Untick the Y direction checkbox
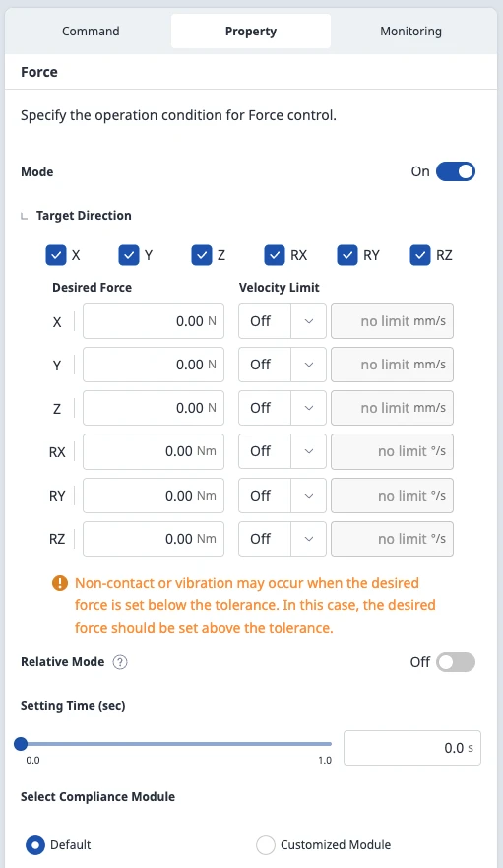503x868 pixels. pos(129,255)
